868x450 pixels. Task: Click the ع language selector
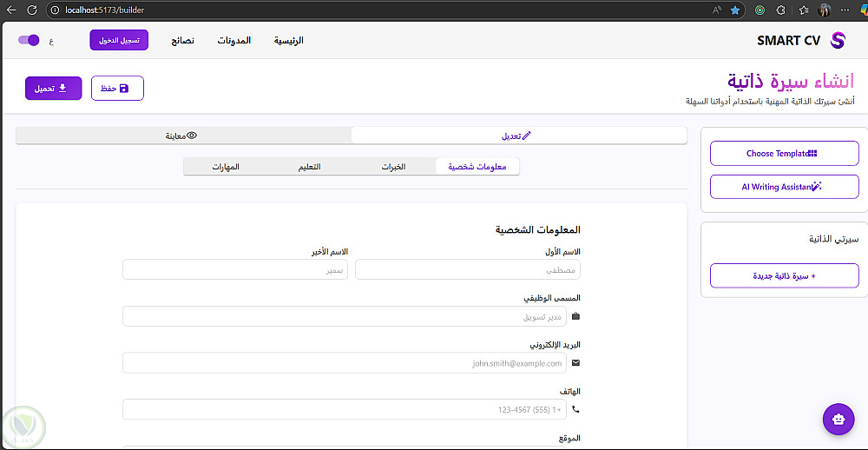tap(51, 41)
